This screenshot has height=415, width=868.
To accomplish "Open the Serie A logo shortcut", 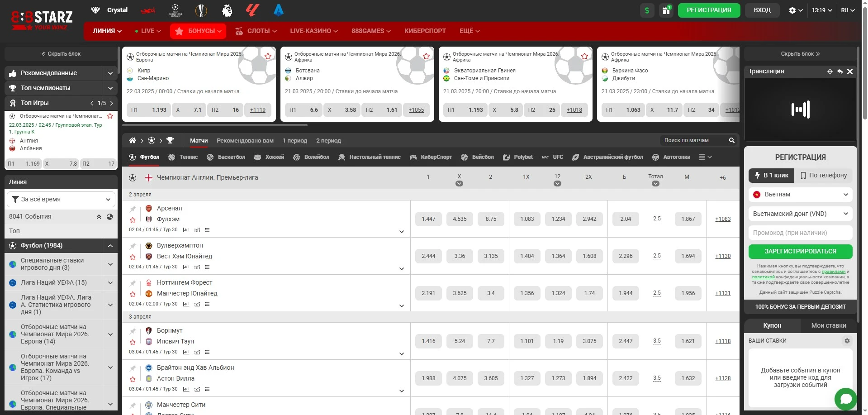I will (x=279, y=10).
